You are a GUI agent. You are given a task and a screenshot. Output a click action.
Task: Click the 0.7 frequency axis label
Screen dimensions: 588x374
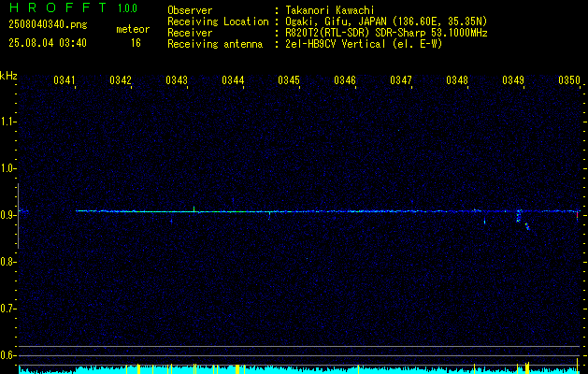tap(7, 309)
